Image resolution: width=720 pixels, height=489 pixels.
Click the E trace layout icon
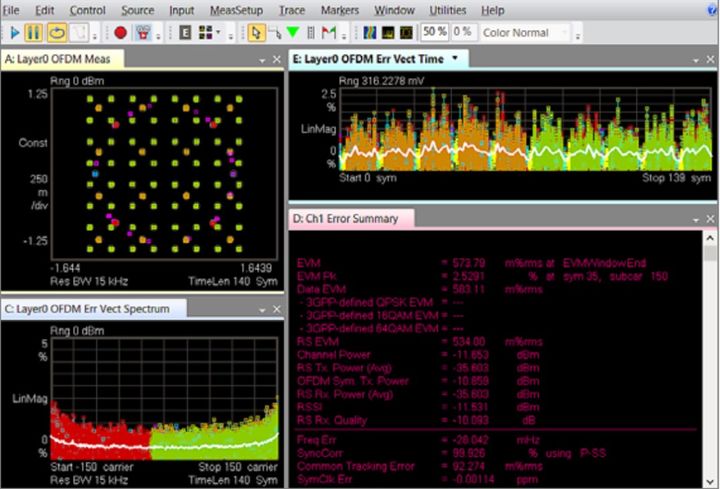point(186,32)
